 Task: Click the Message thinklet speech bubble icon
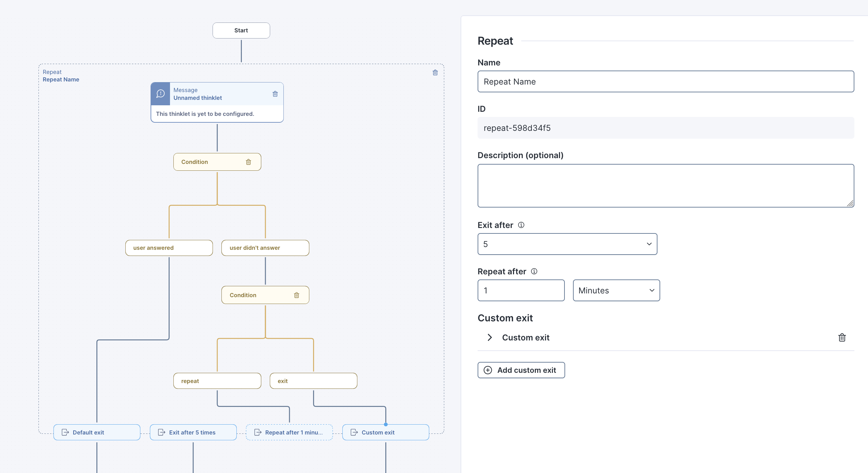(x=160, y=94)
